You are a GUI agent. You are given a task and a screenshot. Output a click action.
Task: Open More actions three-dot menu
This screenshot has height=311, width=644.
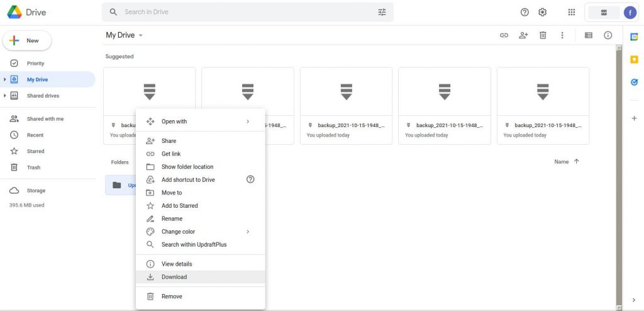(x=562, y=35)
